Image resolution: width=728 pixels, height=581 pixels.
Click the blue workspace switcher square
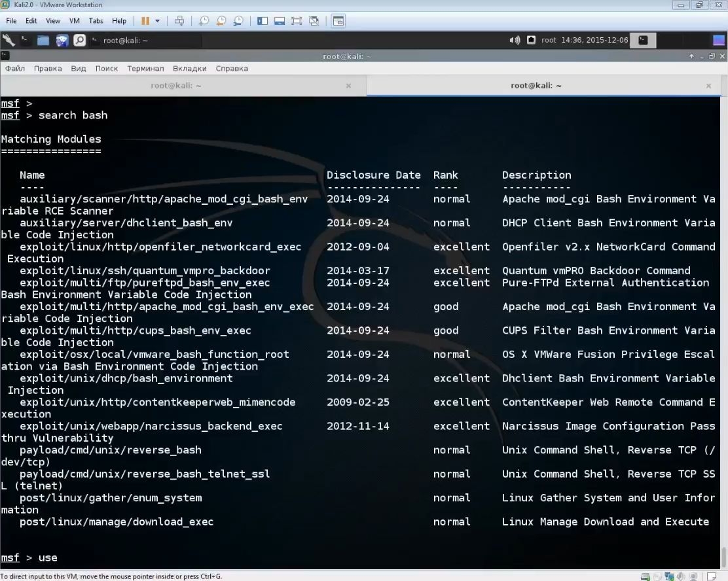coord(719,41)
